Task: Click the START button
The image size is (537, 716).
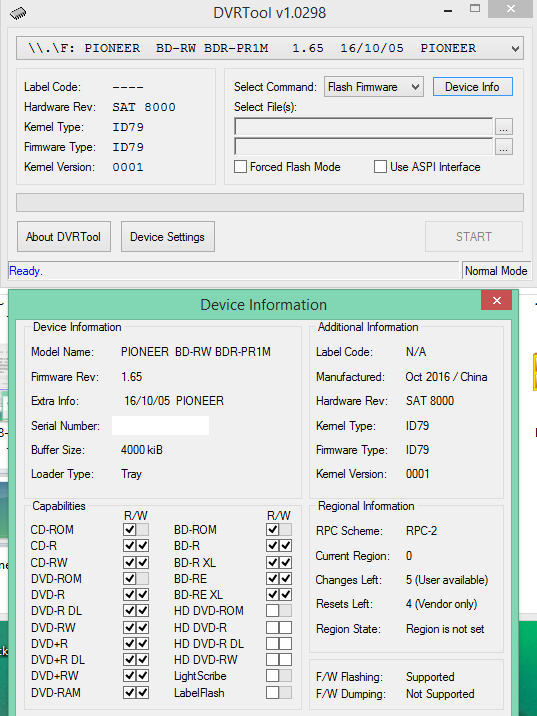Action: [x=474, y=237]
